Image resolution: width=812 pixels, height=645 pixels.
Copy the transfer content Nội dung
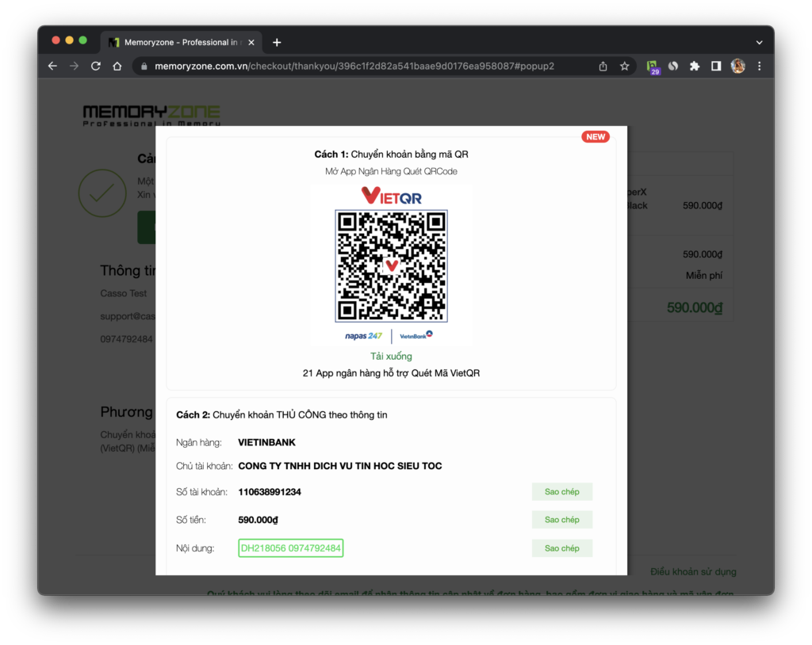562,548
